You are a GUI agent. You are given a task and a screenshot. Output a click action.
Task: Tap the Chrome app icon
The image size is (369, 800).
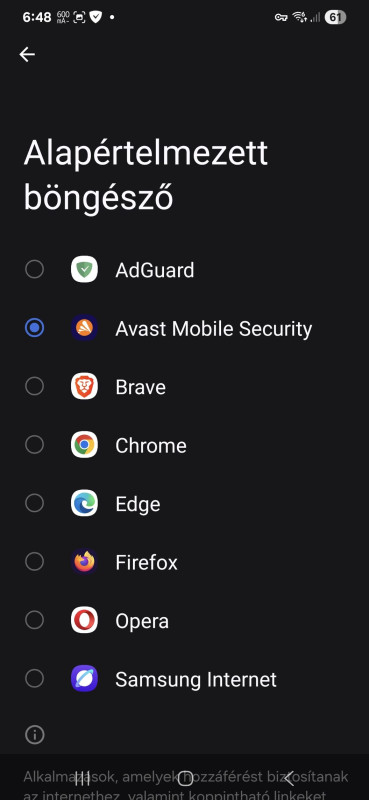84,445
